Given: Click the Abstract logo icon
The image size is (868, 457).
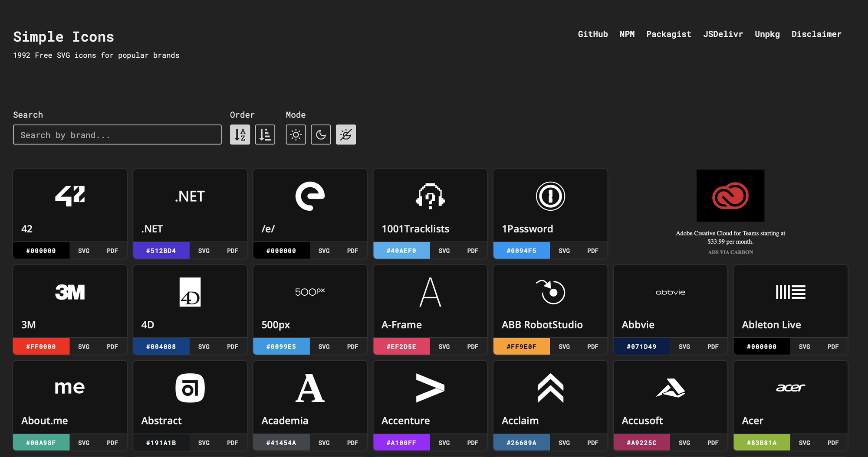Looking at the screenshot, I should (190, 388).
